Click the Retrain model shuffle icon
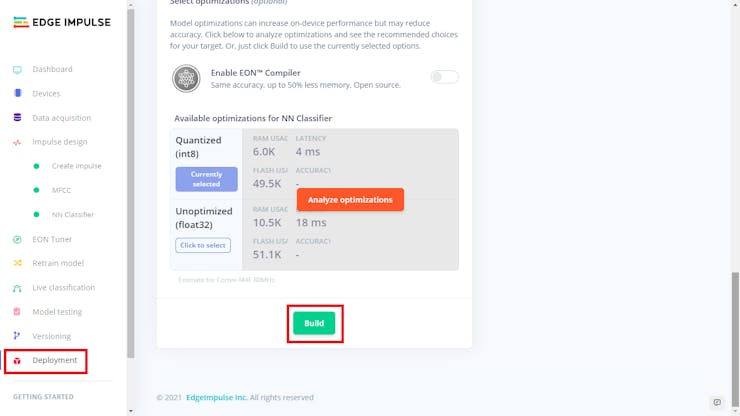Image resolution: width=740 pixels, height=416 pixels. tap(17, 263)
